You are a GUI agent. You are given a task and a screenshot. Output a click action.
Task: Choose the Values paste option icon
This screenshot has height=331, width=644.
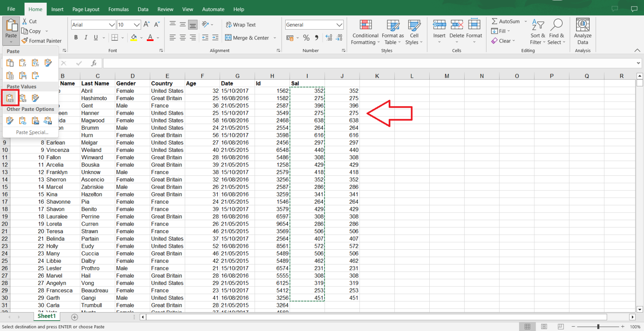click(10, 98)
